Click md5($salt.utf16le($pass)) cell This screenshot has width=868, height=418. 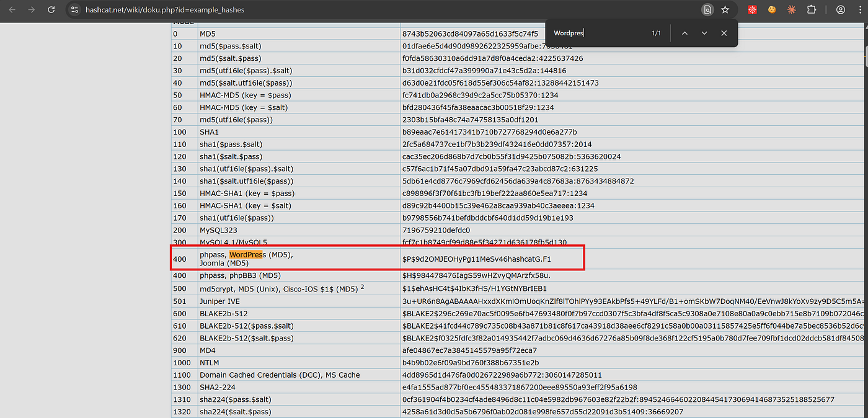coord(299,83)
